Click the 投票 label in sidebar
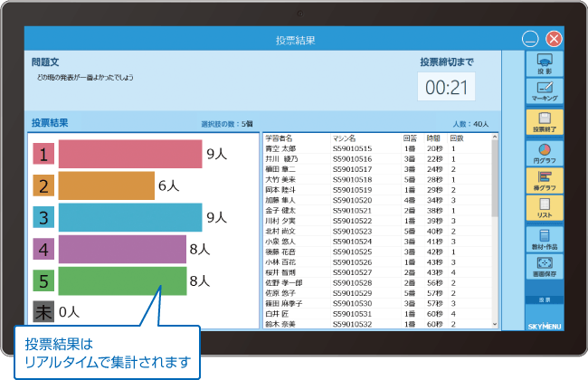 coord(545,299)
